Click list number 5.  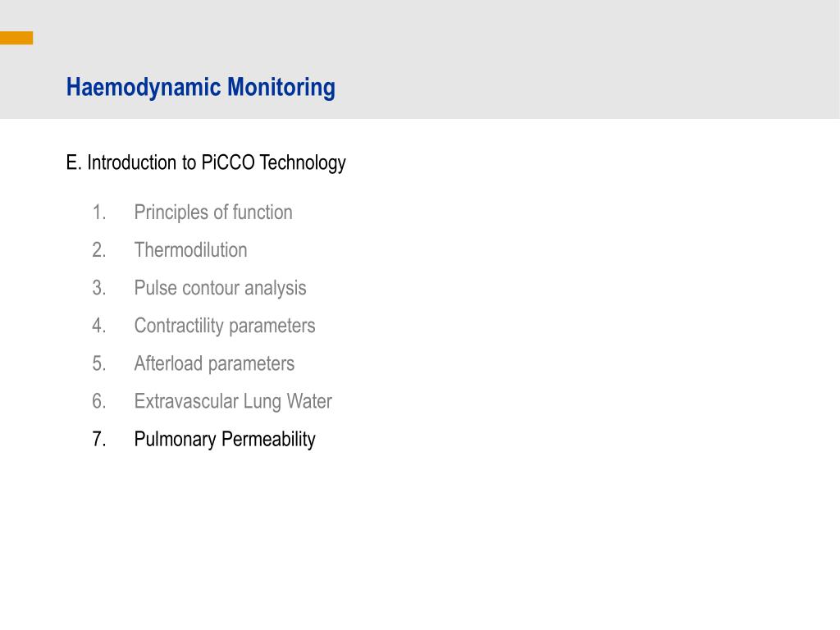99,363
